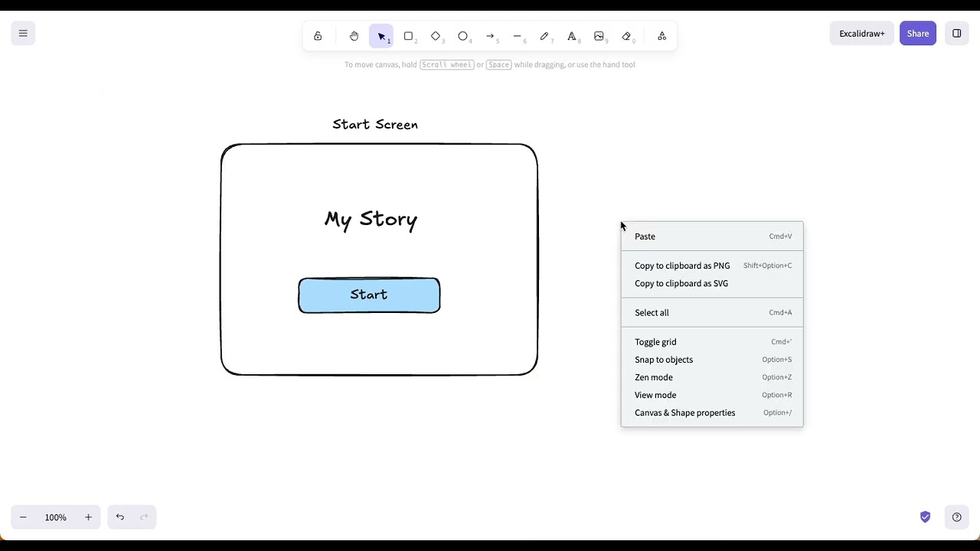Viewport: 980px width, 551px height.
Task: Select the Insert Image tool
Action: coord(599,36)
